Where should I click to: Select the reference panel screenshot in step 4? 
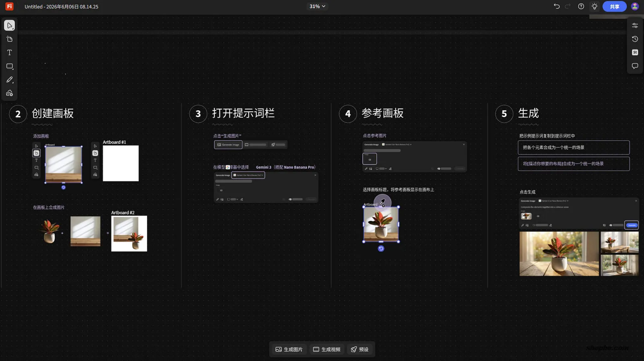click(415, 157)
